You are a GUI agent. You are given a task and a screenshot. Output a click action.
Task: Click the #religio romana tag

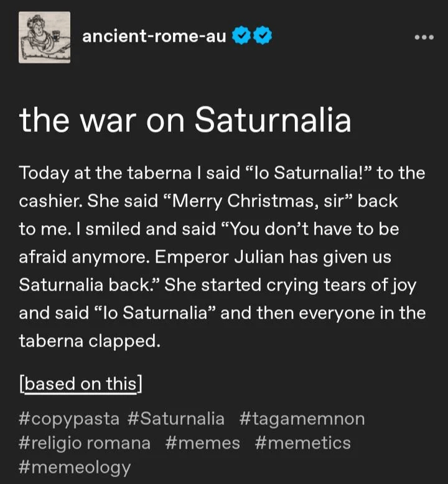(85, 442)
